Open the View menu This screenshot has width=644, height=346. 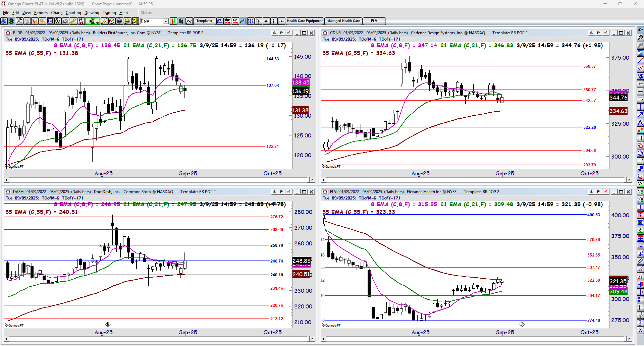[x=26, y=13]
